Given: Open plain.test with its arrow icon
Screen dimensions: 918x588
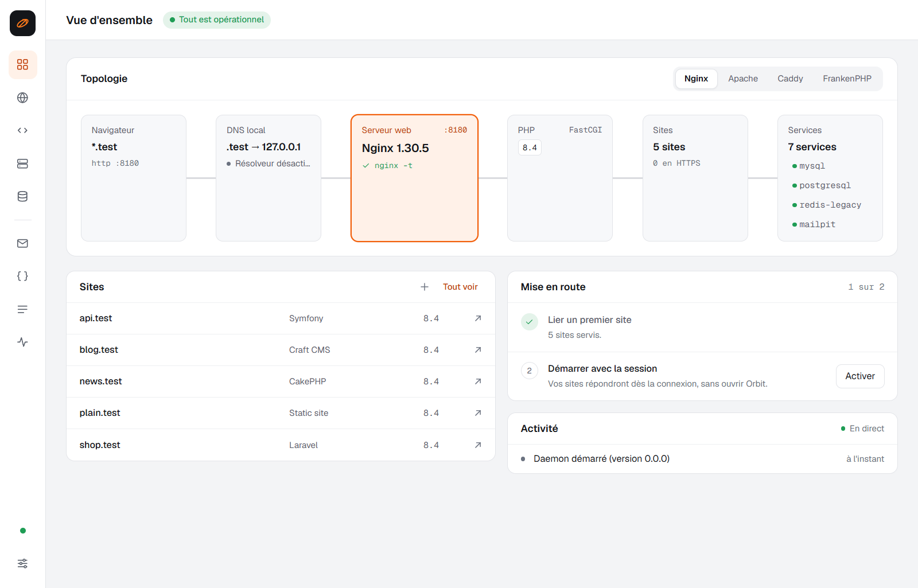Looking at the screenshot, I should pos(478,413).
